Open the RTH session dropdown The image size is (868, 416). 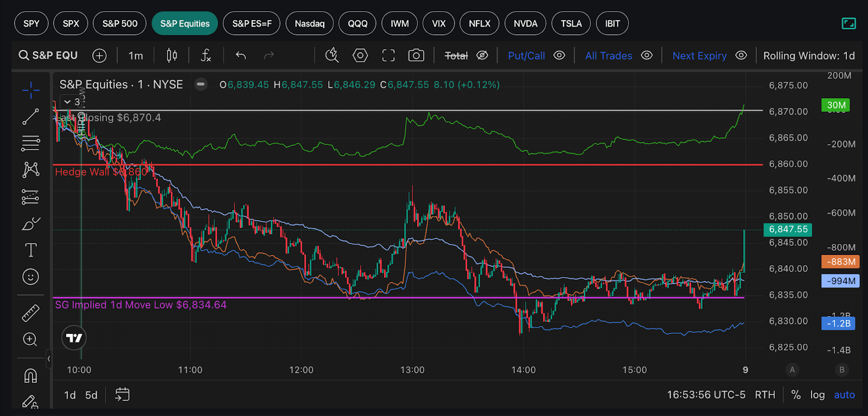coord(765,395)
